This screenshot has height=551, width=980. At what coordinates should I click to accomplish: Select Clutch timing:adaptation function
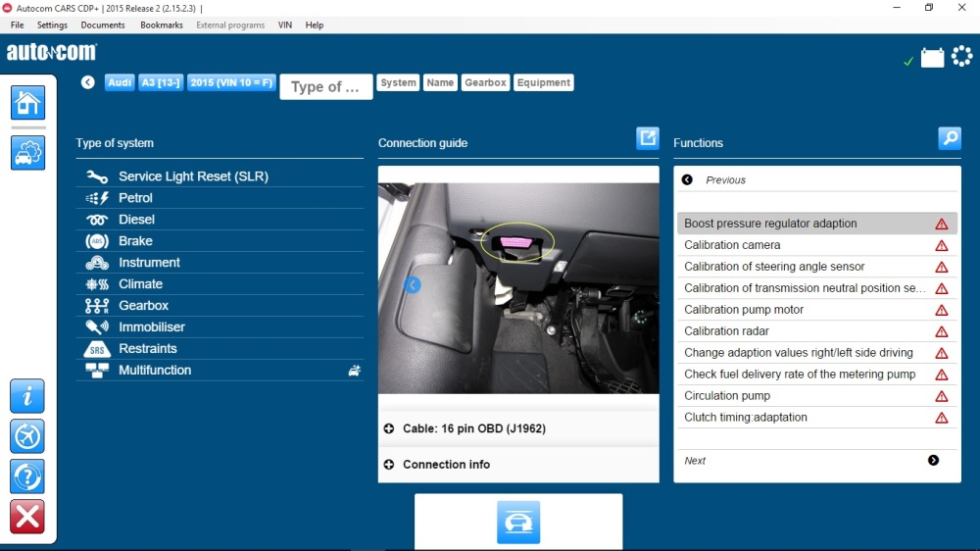coord(817,417)
